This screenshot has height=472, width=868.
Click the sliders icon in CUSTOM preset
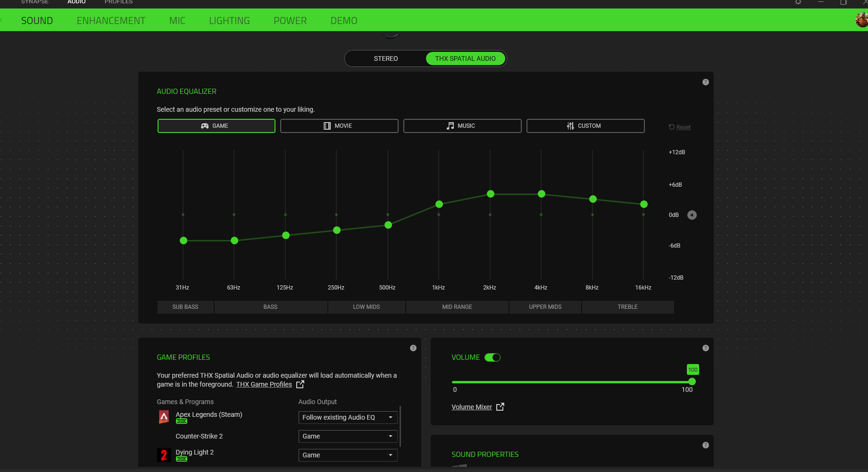coord(570,126)
